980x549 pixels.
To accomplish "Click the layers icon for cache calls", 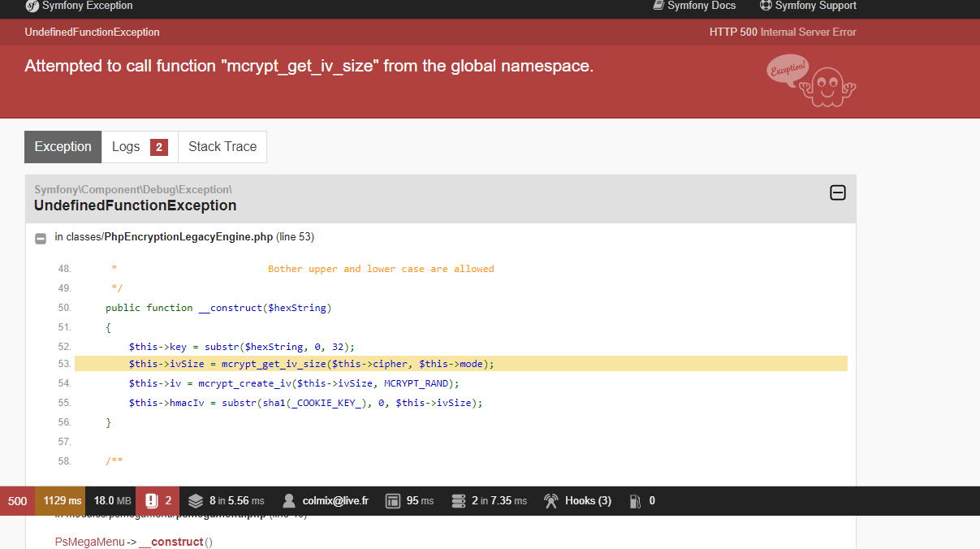I will click(196, 501).
